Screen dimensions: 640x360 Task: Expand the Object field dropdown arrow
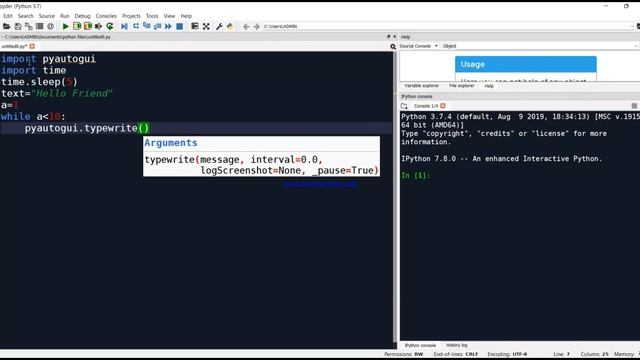(x=636, y=46)
